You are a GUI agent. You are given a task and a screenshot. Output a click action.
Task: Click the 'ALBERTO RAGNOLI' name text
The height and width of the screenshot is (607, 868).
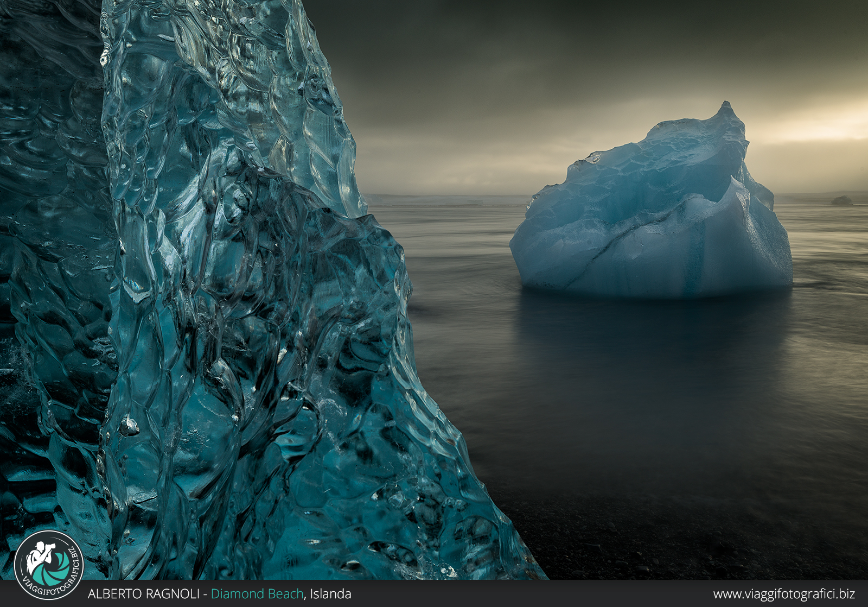[144, 594]
